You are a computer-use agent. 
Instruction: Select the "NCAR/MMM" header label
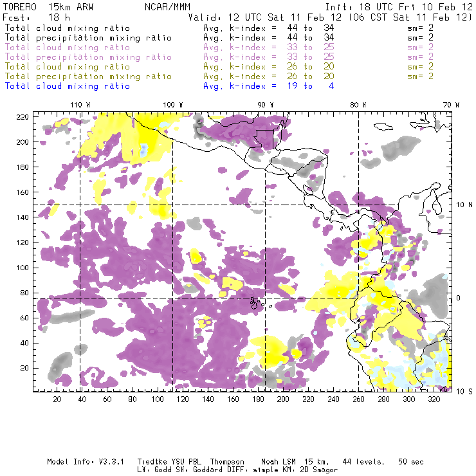(167, 7)
